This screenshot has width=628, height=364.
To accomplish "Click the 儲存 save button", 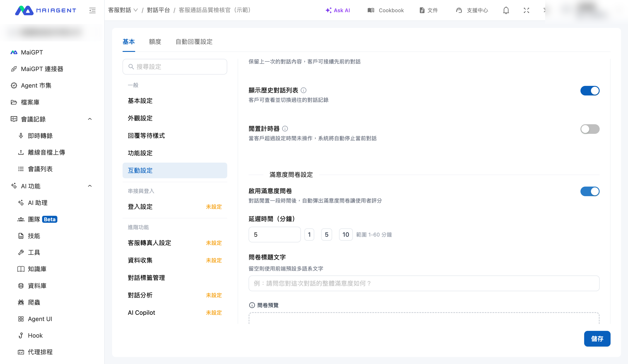I will point(597,338).
